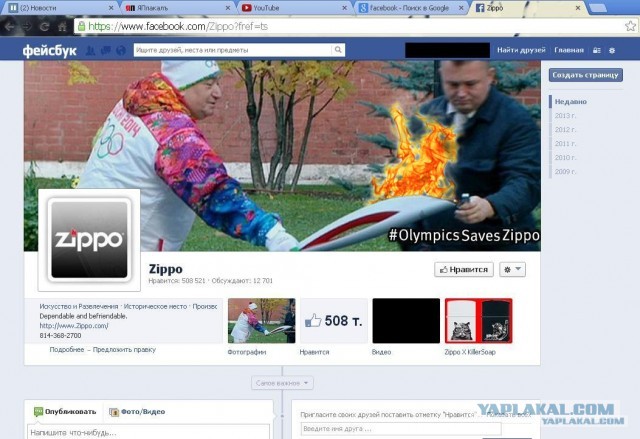This screenshot has width=640, height=439.
Task: Open the Zippo X KillerSoap tile
Action: [478, 321]
